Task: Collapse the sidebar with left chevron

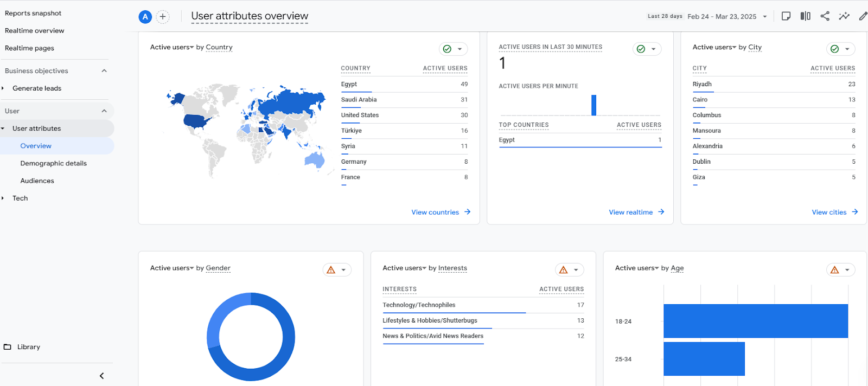Action: [101, 376]
